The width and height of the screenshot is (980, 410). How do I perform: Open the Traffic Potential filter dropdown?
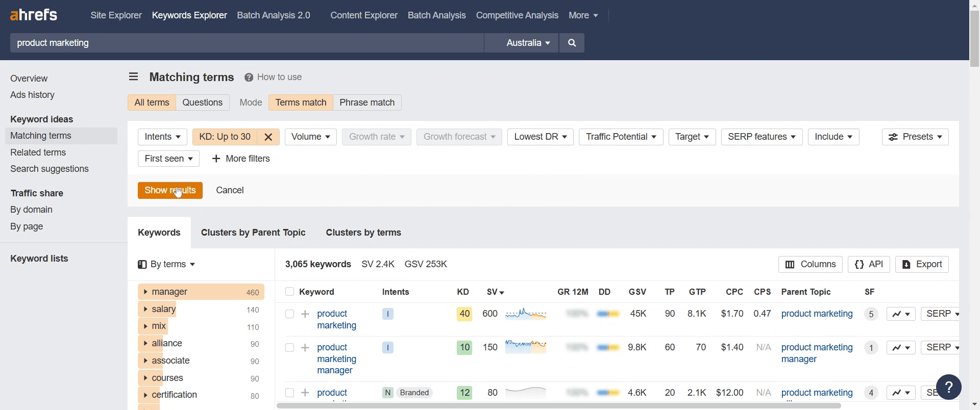point(621,137)
